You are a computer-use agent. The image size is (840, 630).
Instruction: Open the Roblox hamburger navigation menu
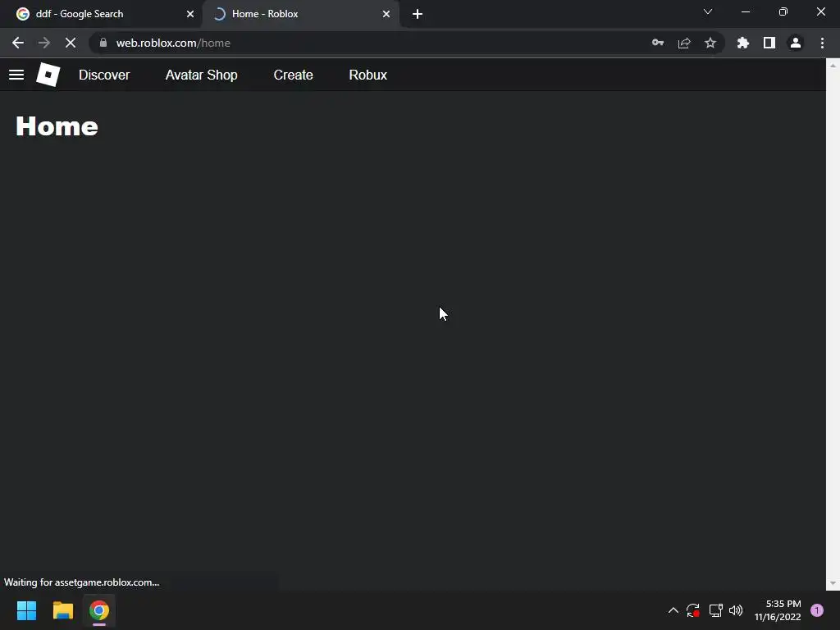tap(16, 75)
